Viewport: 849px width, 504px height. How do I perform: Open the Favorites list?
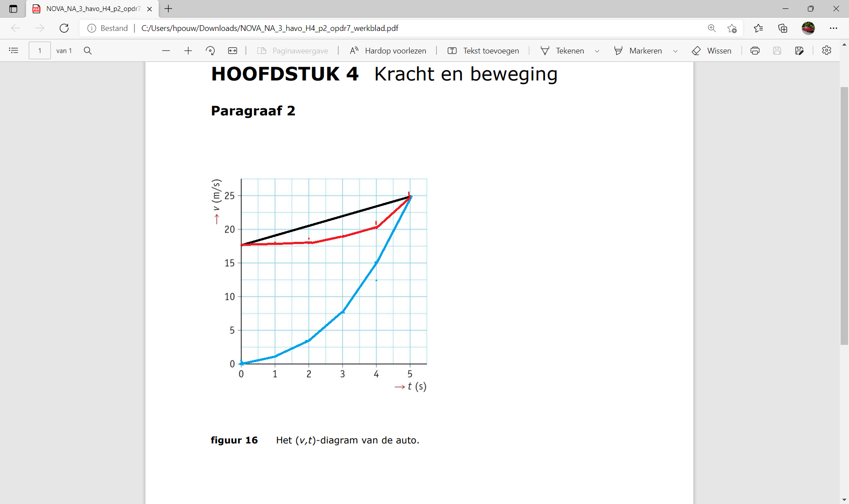[x=758, y=28]
